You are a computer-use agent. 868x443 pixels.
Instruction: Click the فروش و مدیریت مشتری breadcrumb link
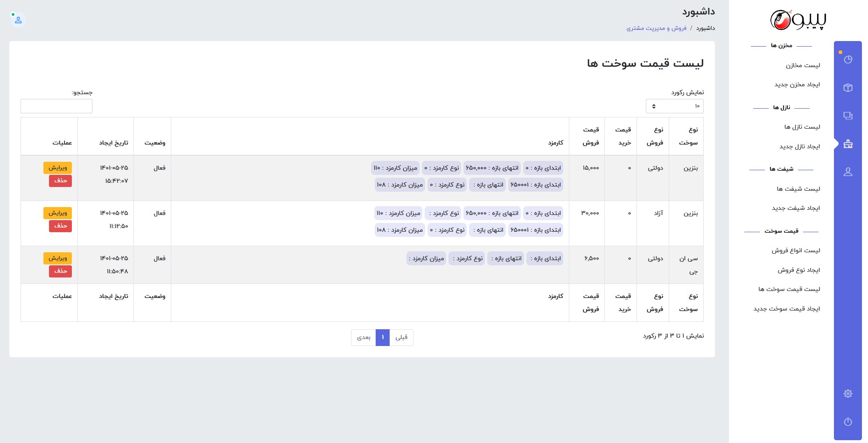656,28
